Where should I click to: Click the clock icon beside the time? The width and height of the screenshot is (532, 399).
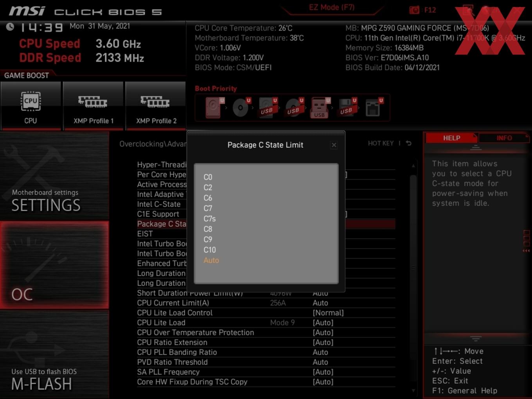(x=10, y=27)
